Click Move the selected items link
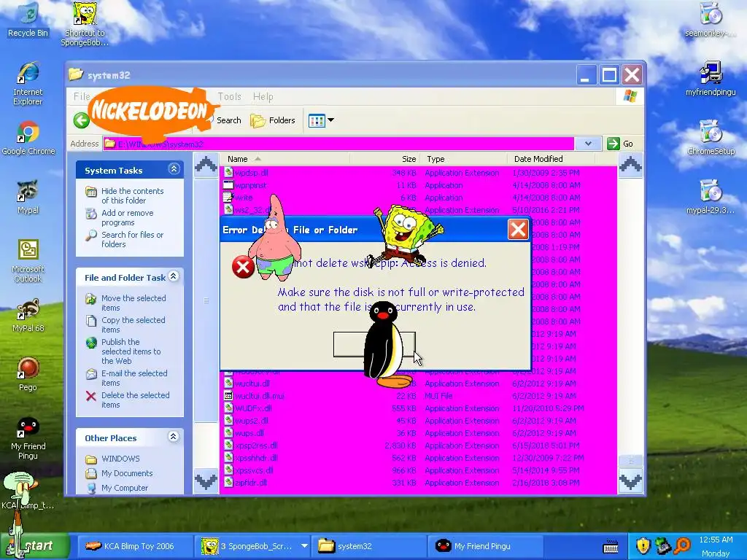747x560 pixels. 133,303
